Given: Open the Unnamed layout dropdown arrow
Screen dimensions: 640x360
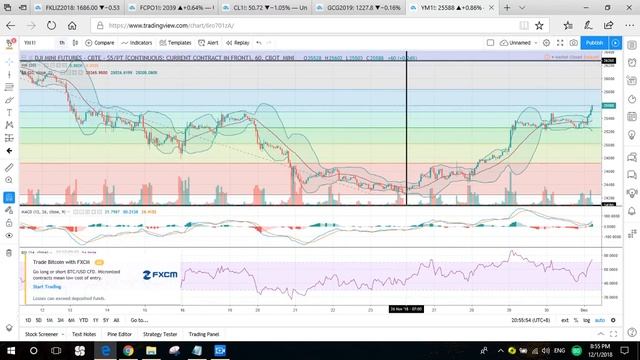Looking at the screenshot, I should (536, 43).
